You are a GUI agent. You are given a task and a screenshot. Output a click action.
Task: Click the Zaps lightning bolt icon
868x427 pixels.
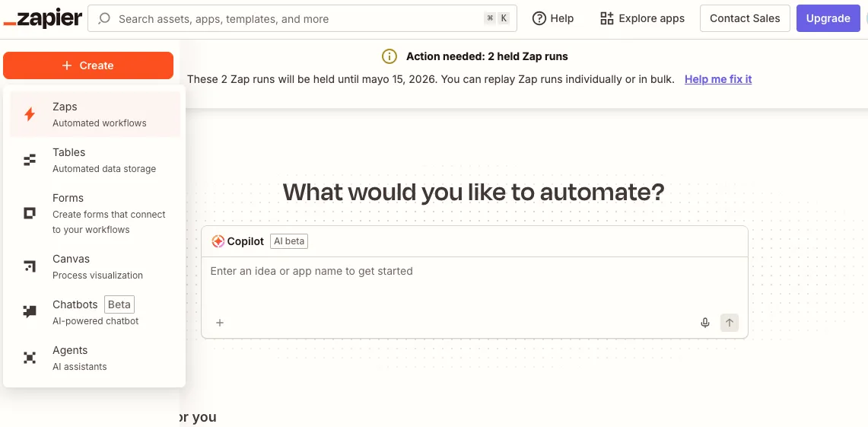[x=30, y=114]
